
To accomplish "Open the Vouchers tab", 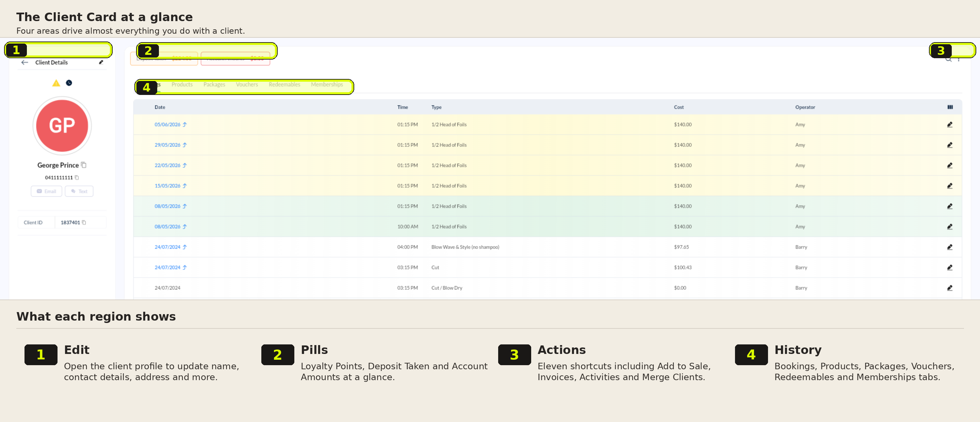I will 247,84.
